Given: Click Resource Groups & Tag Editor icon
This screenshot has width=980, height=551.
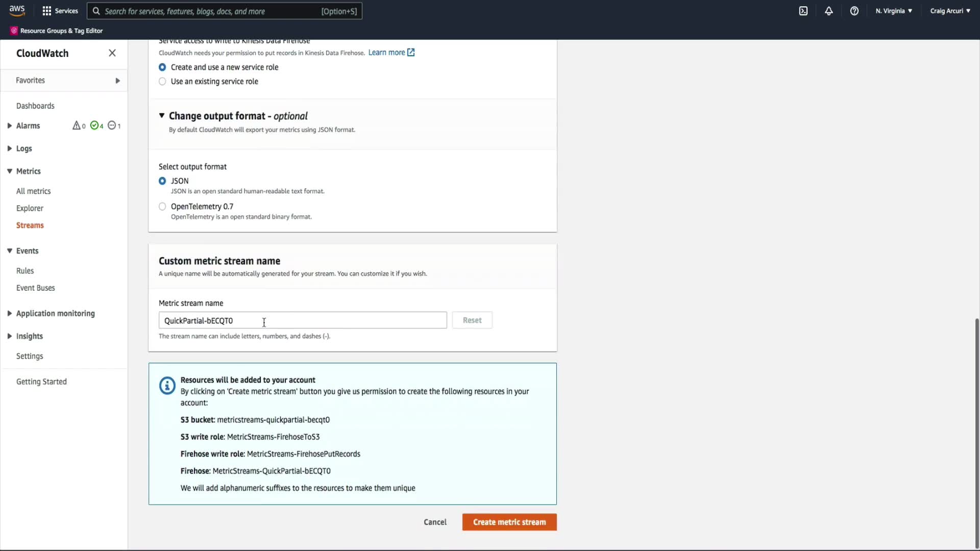Looking at the screenshot, I should (x=14, y=31).
